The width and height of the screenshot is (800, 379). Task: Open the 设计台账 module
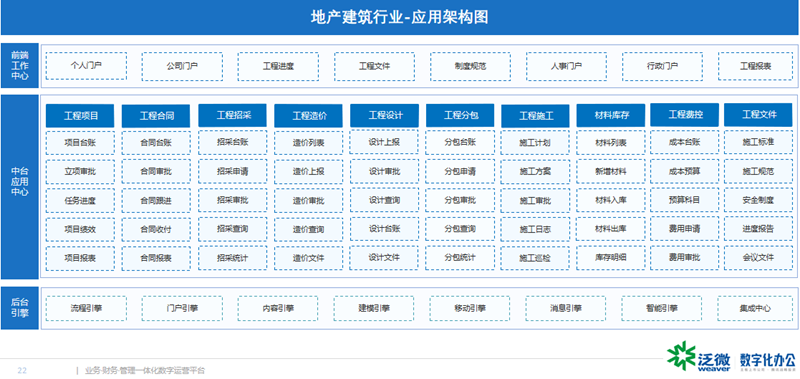point(384,229)
